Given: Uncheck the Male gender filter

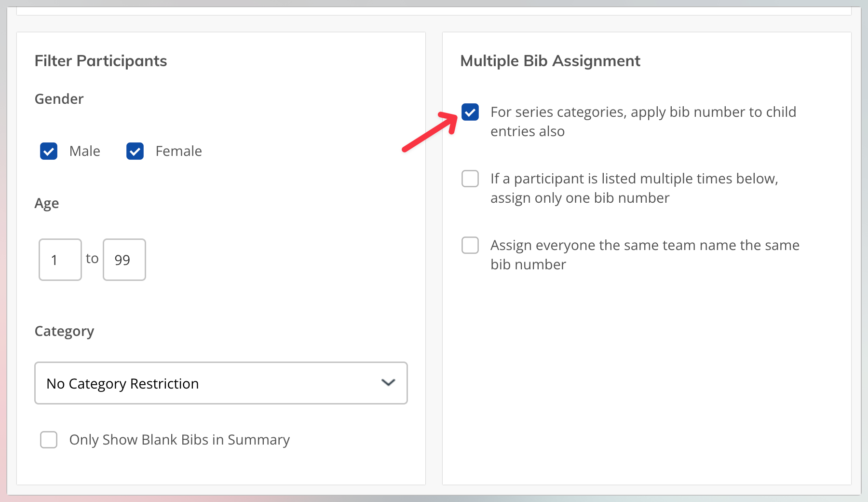Looking at the screenshot, I should [48, 151].
